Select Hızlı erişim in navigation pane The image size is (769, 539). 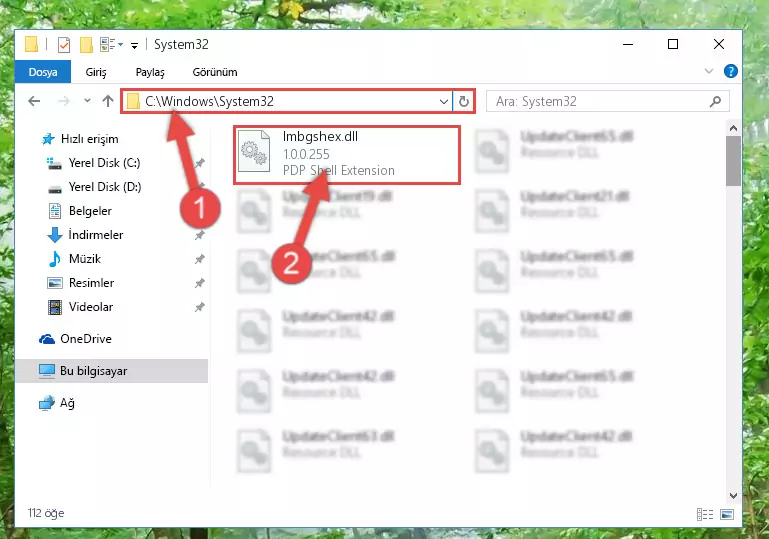[89, 139]
